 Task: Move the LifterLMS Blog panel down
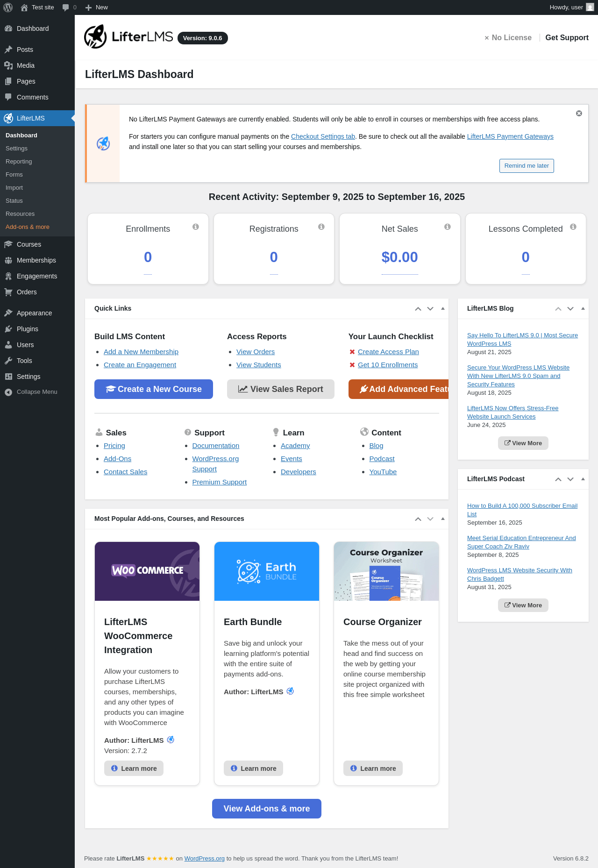coord(570,309)
